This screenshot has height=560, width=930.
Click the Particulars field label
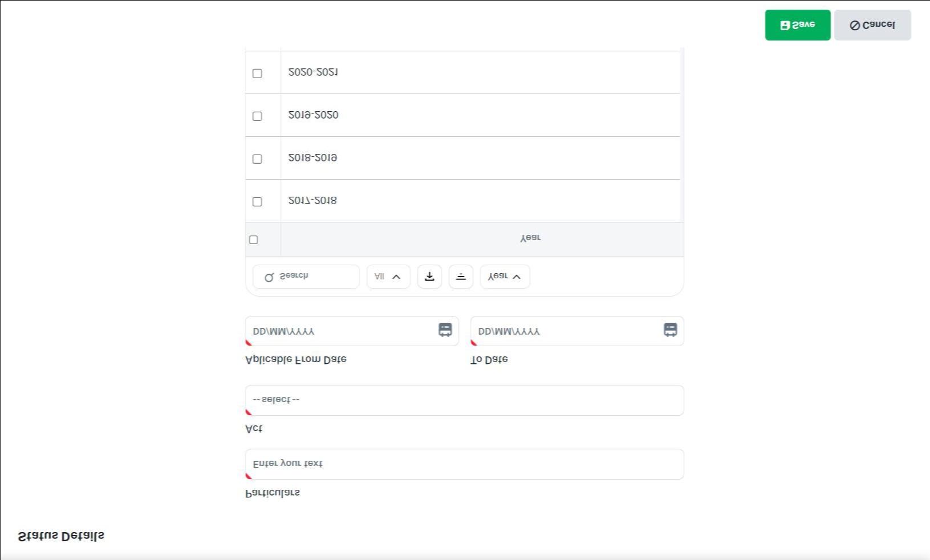(273, 493)
